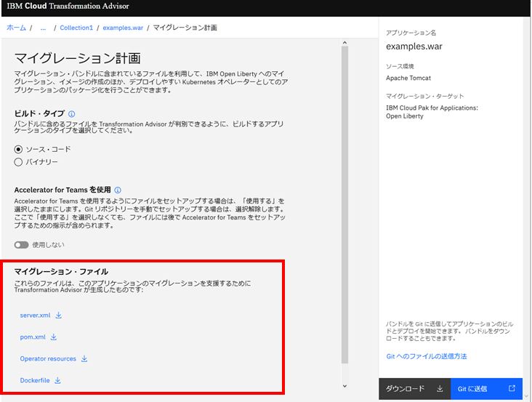This screenshot has width=532, height=402.
Task: Click the external-link icon on Git に送信
Action: [512, 388]
